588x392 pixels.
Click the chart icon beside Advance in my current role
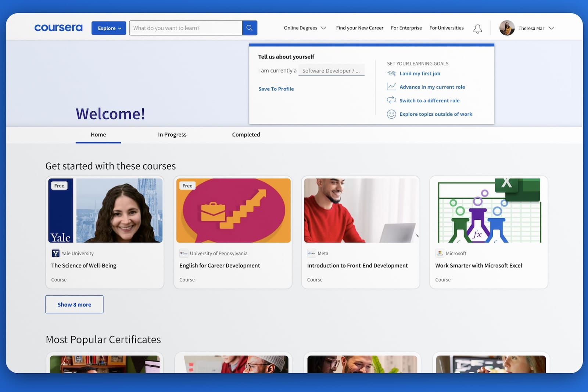391,87
